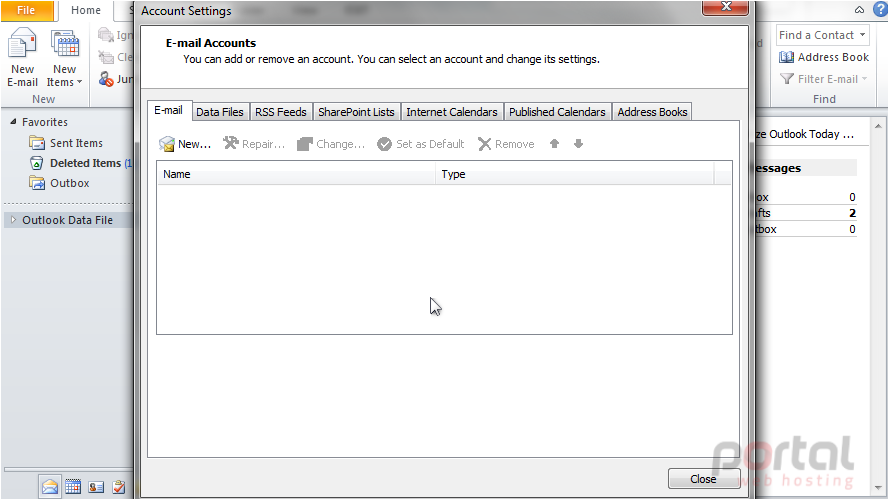Click Customize Outlook Today link

806,134
